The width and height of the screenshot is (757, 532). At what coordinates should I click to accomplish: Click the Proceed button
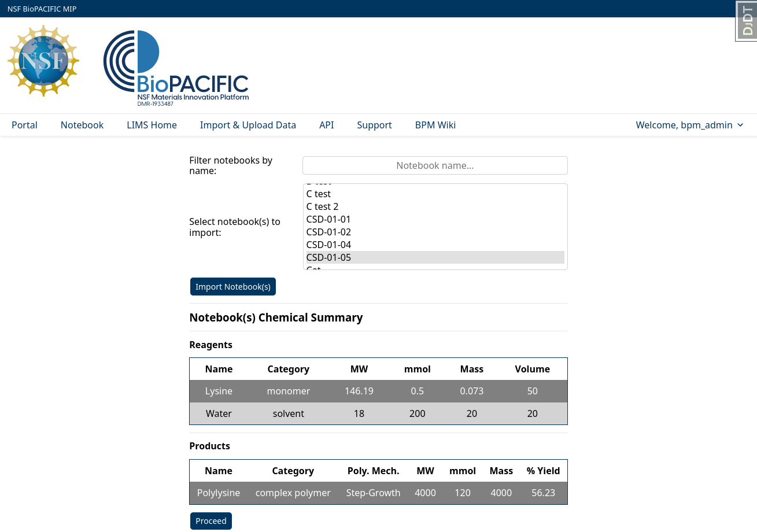[x=211, y=521]
